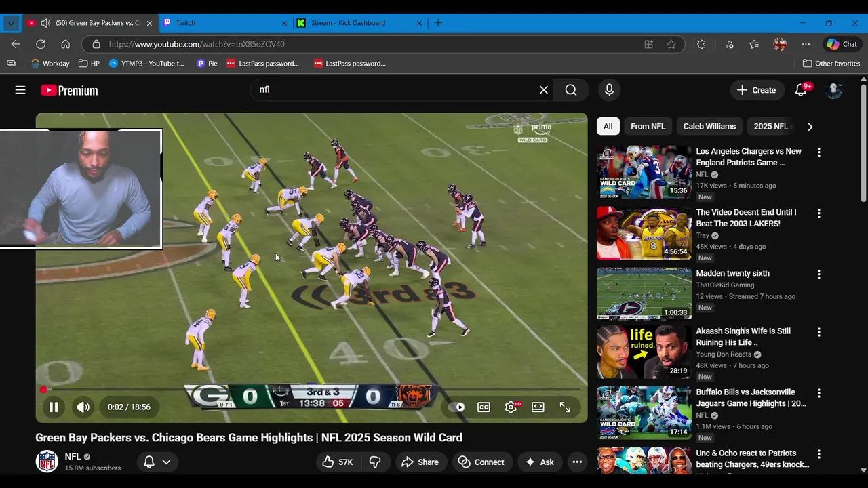This screenshot has height=488, width=868.
Task: Open YTMP3 bookmark
Action: [146, 64]
